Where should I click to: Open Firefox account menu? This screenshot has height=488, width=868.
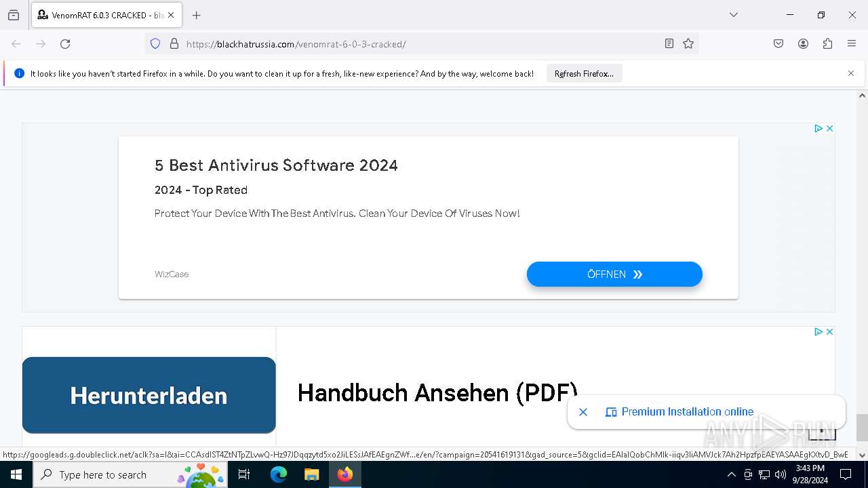click(803, 44)
